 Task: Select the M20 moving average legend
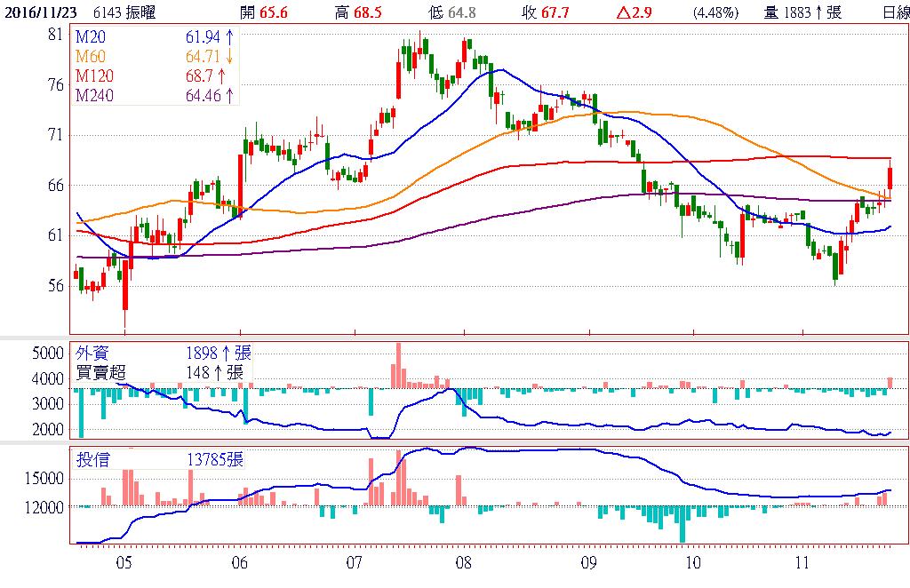91,37
